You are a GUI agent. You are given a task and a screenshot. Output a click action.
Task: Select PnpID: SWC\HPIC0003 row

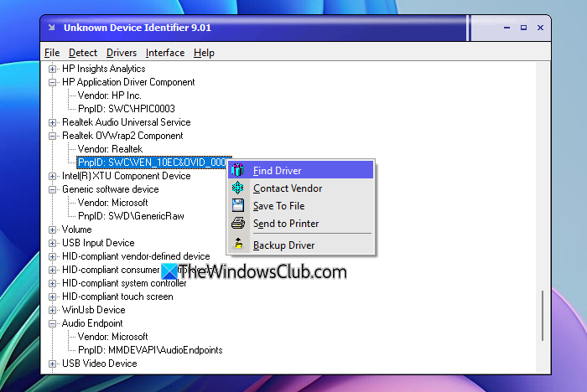[126, 109]
